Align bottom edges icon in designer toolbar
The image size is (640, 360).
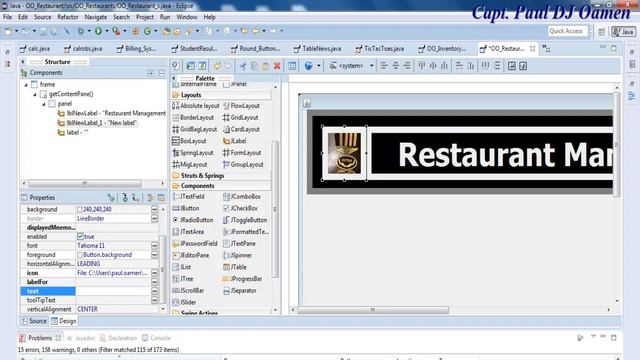[444, 66]
